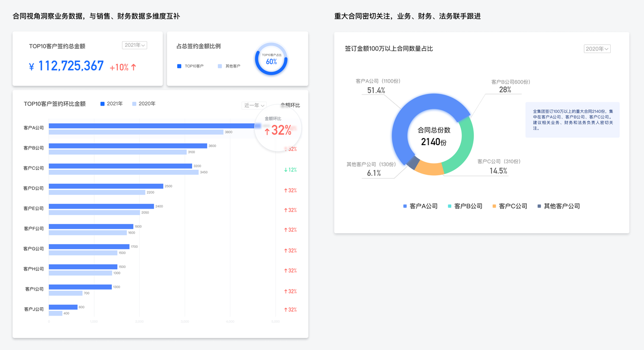Screen dimensions: 644x350
Task: Click the gray-blue square beside 其他客户公司 legend
Action: tap(539, 206)
